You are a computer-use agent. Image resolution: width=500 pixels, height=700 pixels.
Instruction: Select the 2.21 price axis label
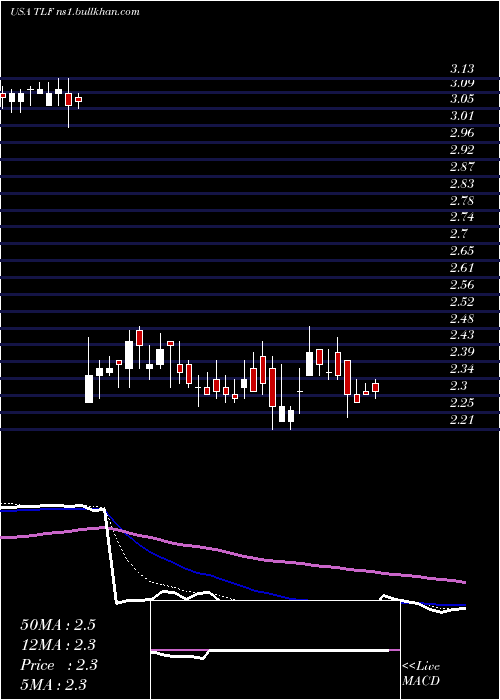tap(462, 420)
